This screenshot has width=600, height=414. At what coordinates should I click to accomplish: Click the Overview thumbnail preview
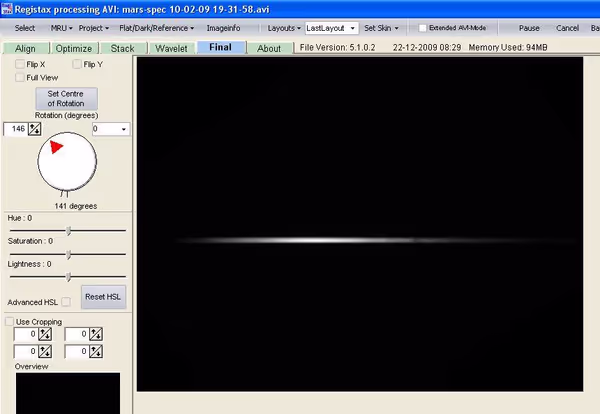67,393
